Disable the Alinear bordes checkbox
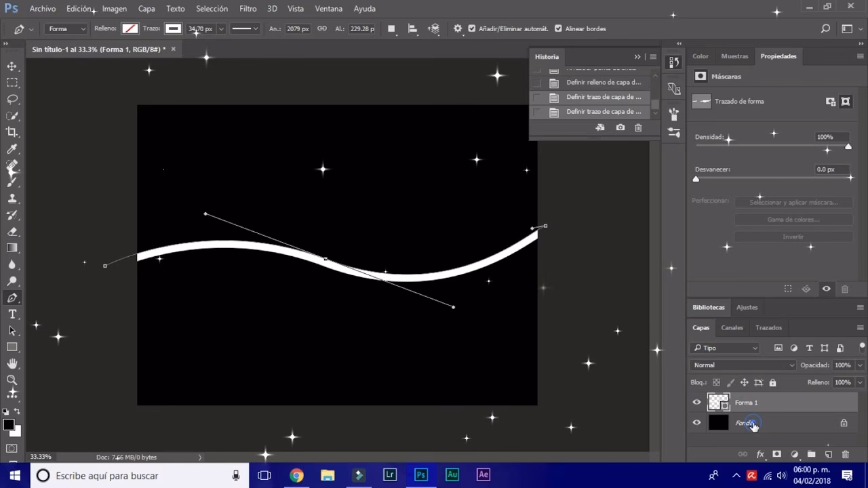The image size is (868, 488). (x=558, y=28)
